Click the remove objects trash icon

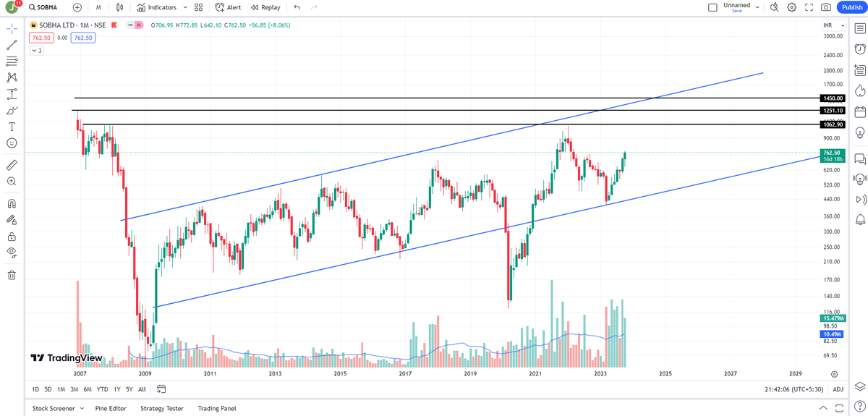click(x=12, y=274)
